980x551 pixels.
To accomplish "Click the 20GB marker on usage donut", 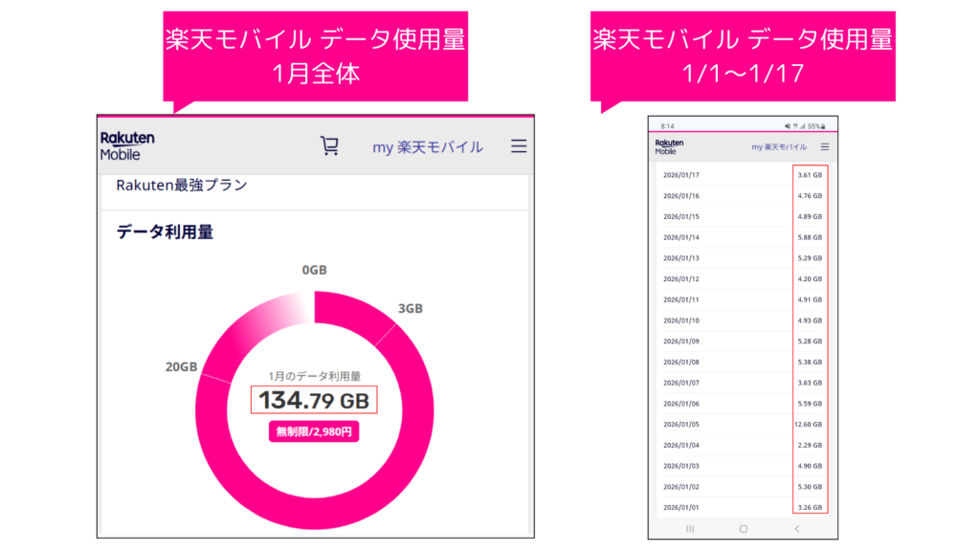I will (x=182, y=367).
